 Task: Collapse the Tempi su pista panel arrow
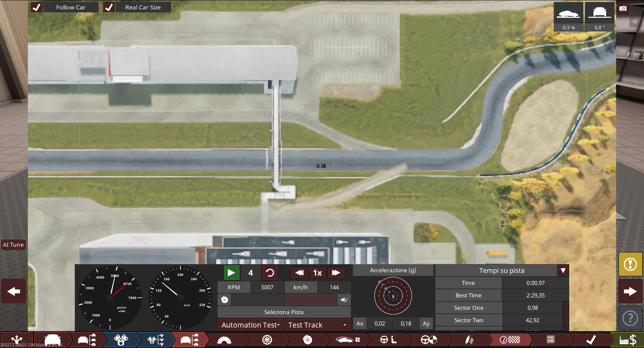[x=563, y=271]
